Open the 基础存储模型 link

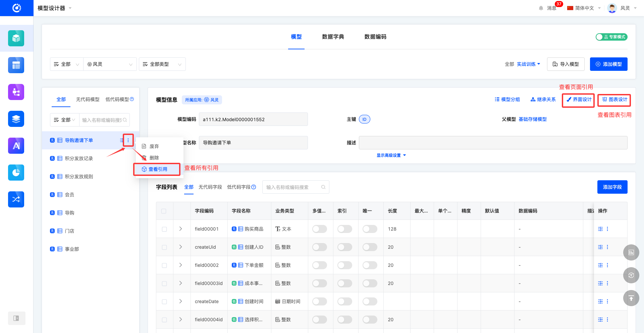pyautogui.click(x=533, y=119)
